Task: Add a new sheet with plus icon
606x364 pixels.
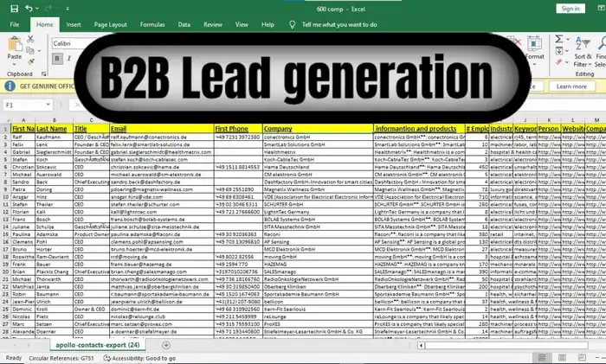Action: pyautogui.click(x=166, y=346)
